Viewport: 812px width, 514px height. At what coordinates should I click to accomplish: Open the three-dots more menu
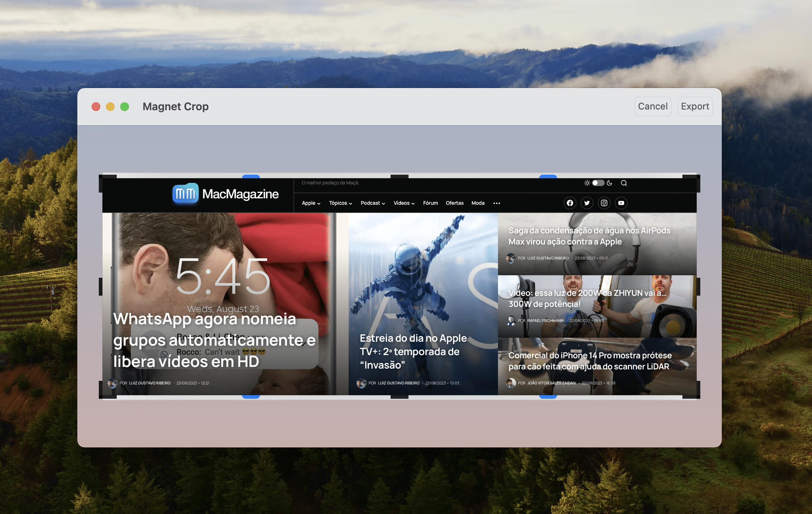click(497, 203)
